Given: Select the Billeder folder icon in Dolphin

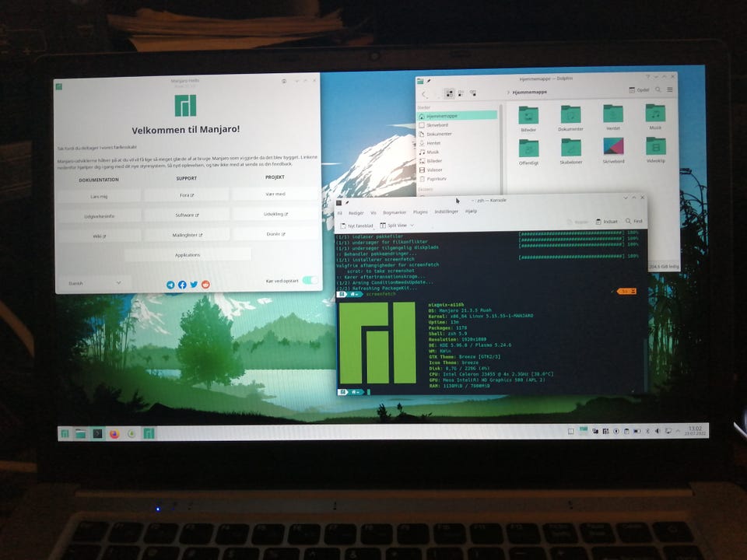Looking at the screenshot, I should click(x=528, y=116).
